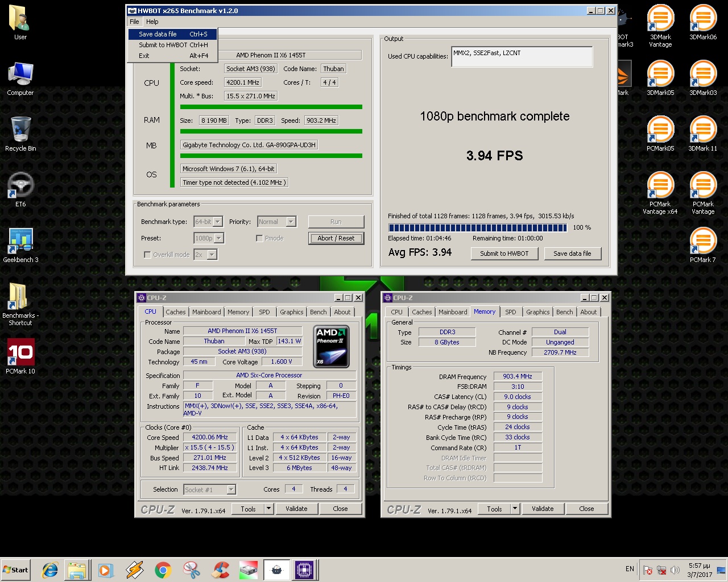Click Validate in left CPU-Z window
The image size is (728, 582).
point(296,509)
